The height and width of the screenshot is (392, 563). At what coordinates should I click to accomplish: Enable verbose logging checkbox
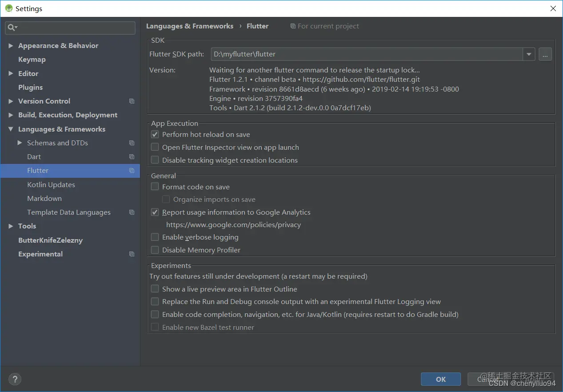pyautogui.click(x=155, y=237)
